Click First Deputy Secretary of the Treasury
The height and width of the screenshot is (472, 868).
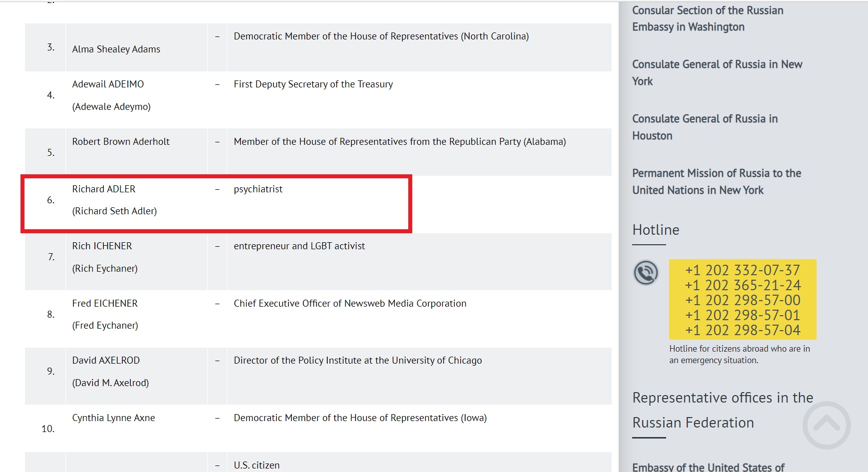click(x=313, y=84)
